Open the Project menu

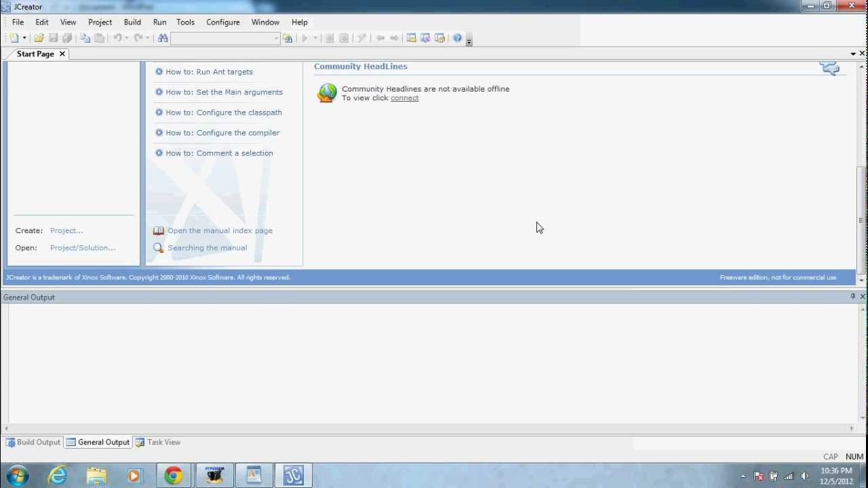point(100,22)
